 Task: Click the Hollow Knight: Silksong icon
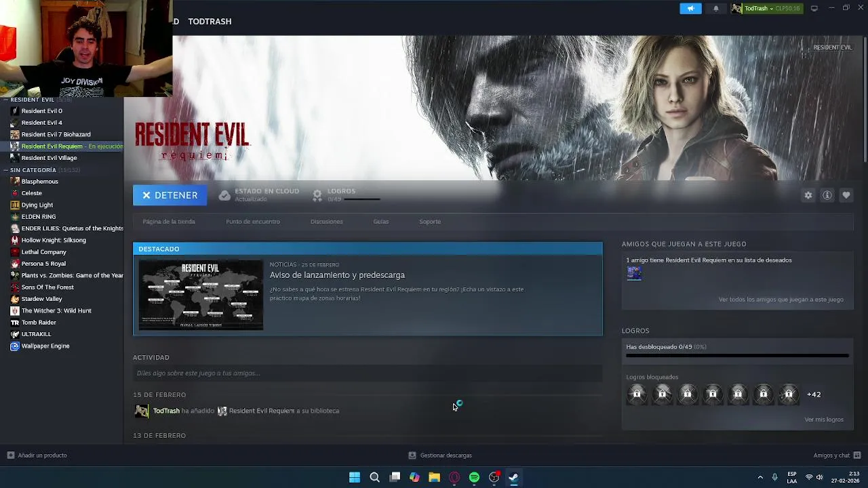pyautogui.click(x=15, y=240)
